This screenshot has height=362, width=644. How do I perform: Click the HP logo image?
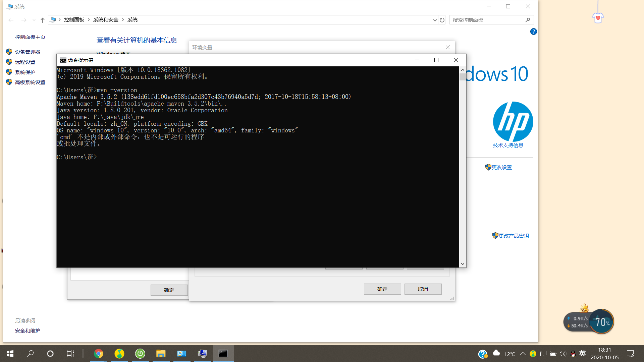(x=513, y=121)
